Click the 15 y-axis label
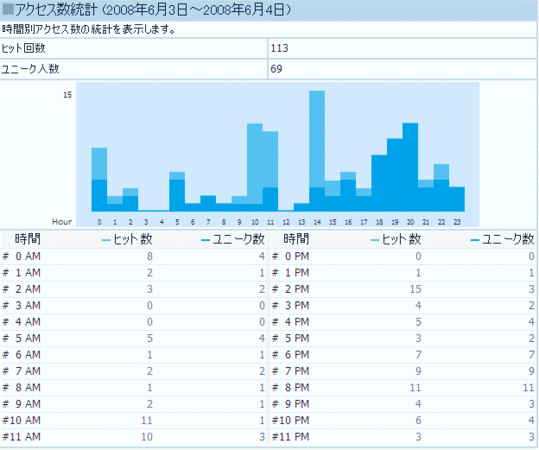 pyautogui.click(x=67, y=95)
